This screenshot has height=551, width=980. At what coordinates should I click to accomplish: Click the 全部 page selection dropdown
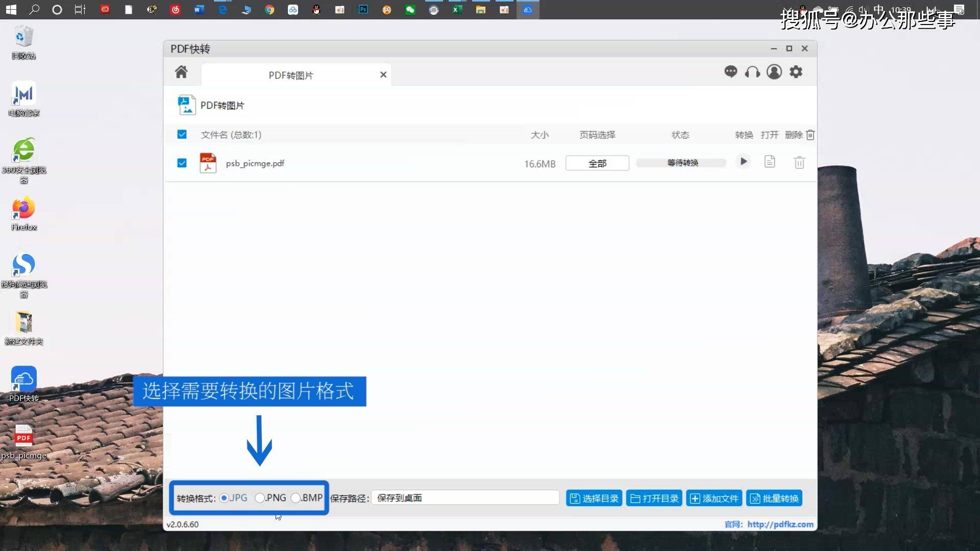(x=596, y=163)
